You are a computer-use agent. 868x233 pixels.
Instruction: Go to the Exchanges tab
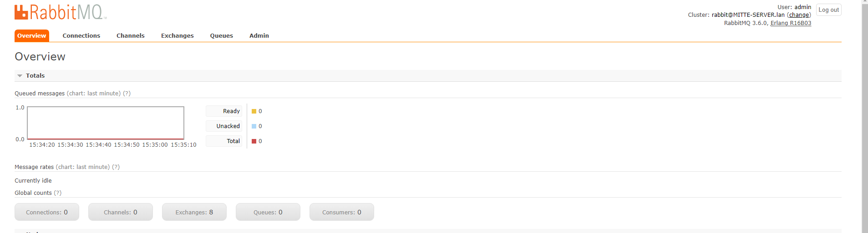click(177, 36)
